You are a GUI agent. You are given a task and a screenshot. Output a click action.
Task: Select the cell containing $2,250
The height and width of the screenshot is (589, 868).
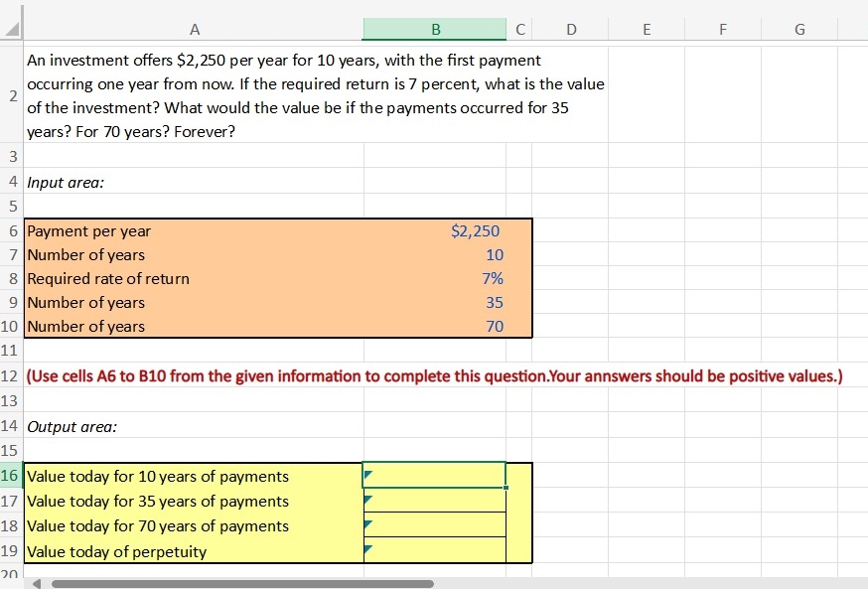click(x=434, y=230)
